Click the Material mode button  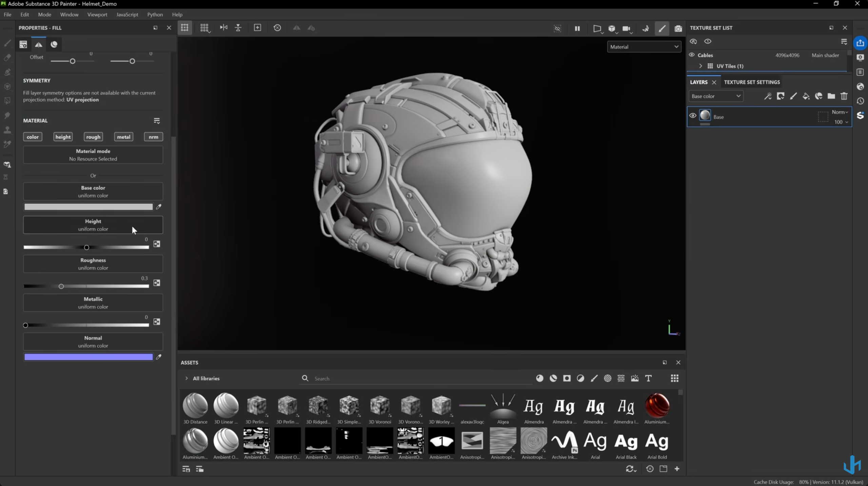click(x=93, y=155)
